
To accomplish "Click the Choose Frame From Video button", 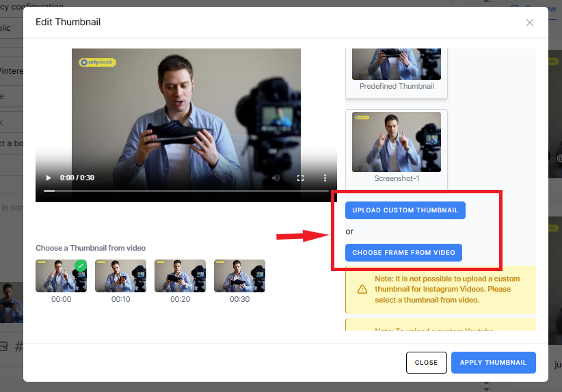I will point(403,253).
